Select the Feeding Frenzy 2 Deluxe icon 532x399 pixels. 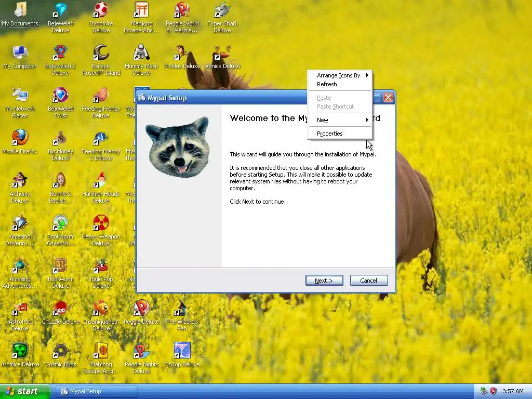click(x=101, y=145)
